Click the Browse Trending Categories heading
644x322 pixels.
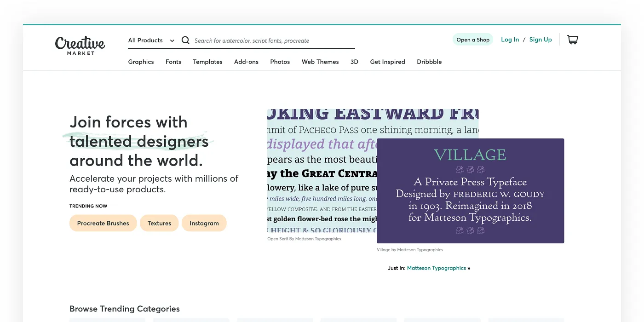(x=125, y=309)
